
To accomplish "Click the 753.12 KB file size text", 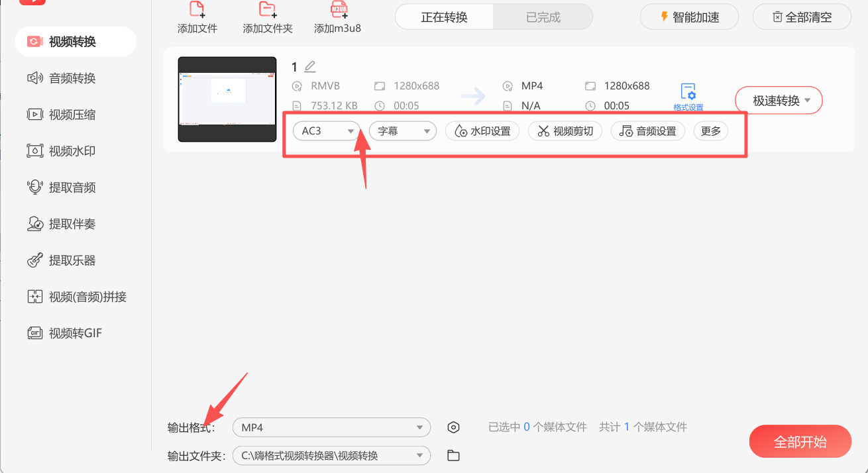I will point(334,106).
